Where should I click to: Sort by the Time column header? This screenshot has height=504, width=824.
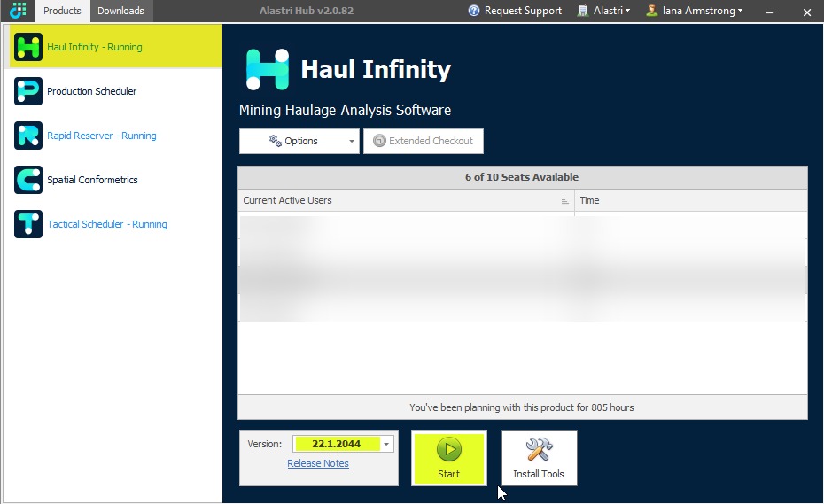(x=691, y=200)
